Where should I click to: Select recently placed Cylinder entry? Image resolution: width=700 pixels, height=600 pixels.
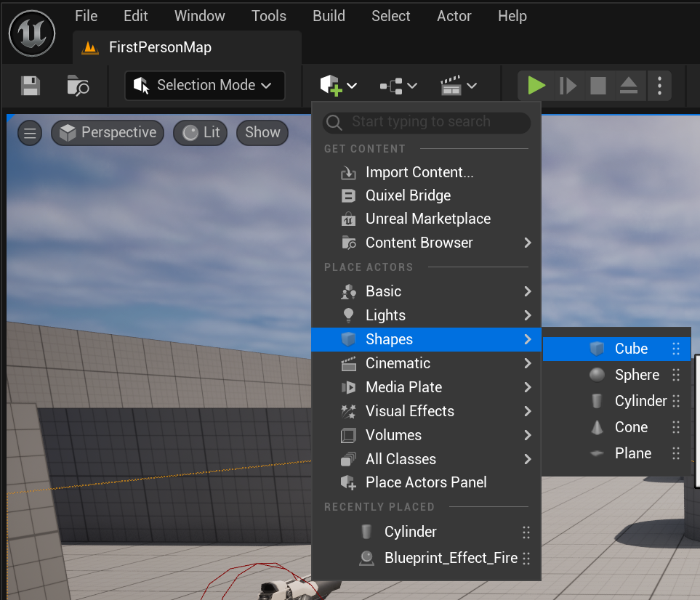click(427, 532)
